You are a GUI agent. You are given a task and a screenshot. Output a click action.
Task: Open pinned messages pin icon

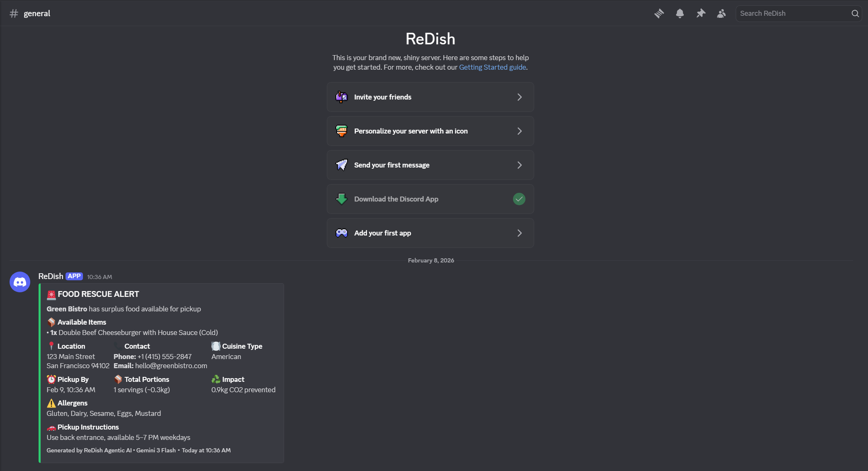[x=700, y=13]
